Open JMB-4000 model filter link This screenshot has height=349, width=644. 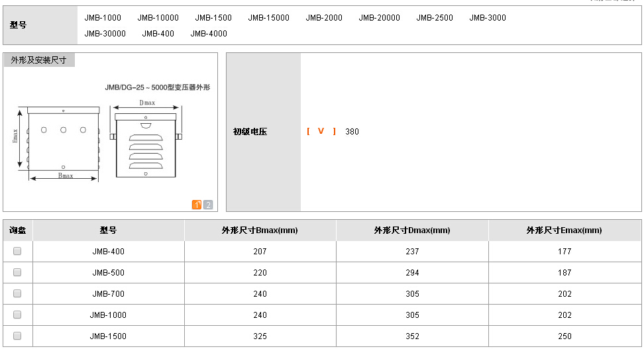click(209, 34)
